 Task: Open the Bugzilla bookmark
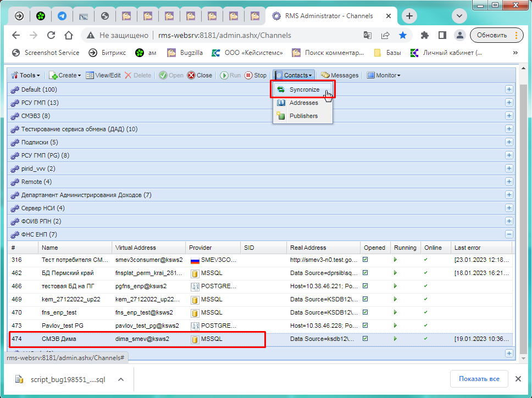(185, 53)
